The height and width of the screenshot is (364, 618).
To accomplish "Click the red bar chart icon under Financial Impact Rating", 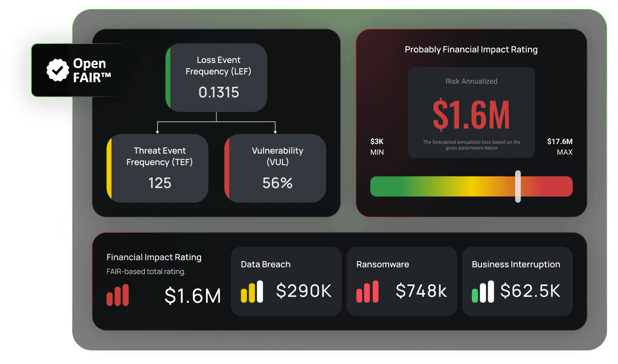I will click(x=118, y=295).
